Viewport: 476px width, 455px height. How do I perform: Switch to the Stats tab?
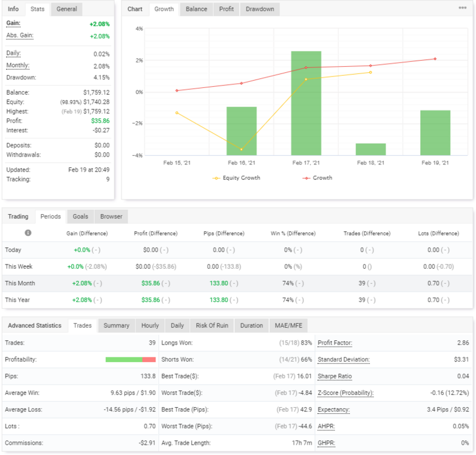[x=38, y=9]
